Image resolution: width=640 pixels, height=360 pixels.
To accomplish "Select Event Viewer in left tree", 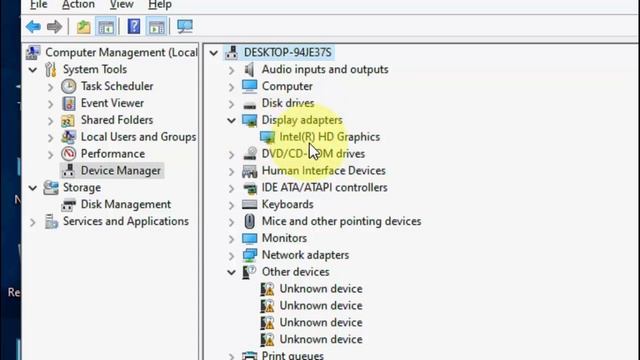I will (112, 103).
